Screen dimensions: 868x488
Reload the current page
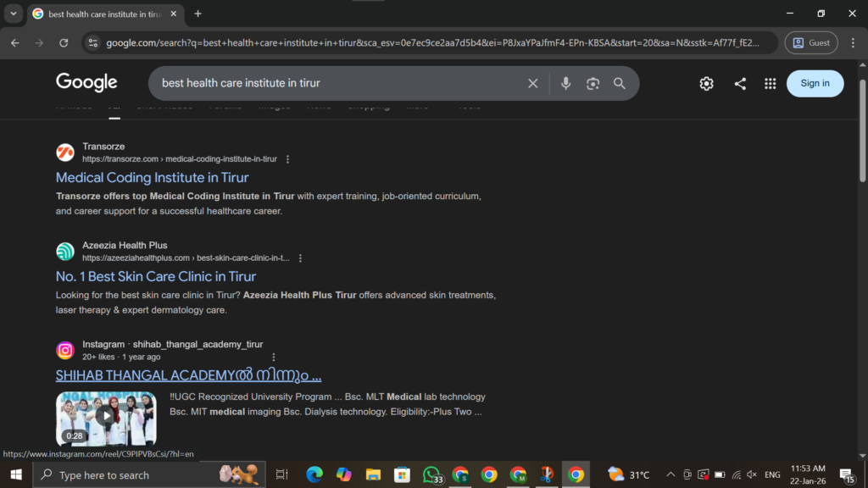click(64, 42)
